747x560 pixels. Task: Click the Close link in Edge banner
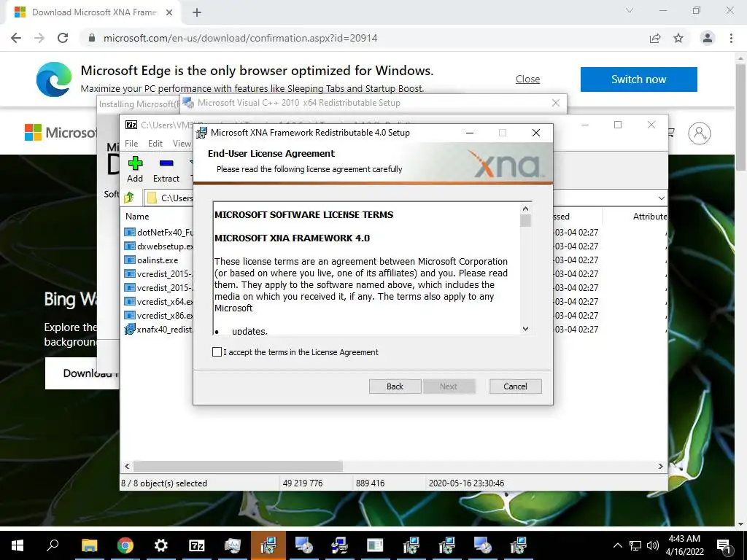pos(528,79)
